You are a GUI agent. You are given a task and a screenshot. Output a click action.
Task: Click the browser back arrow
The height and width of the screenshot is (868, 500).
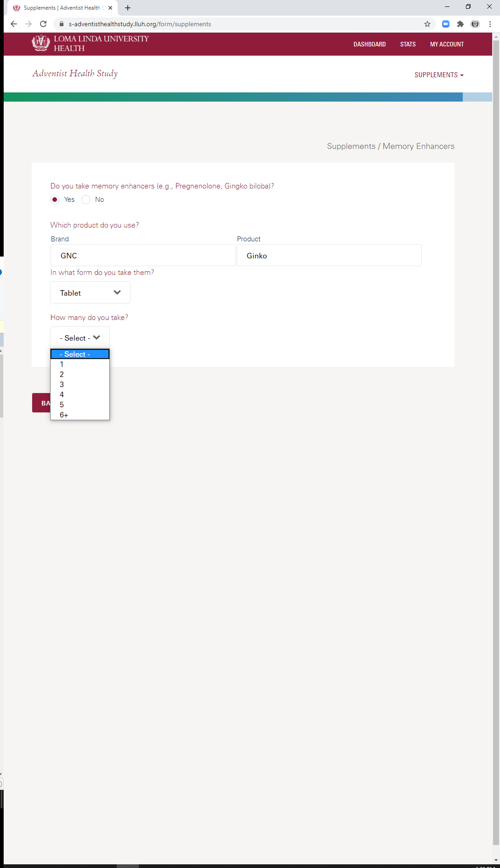click(14, 24)
